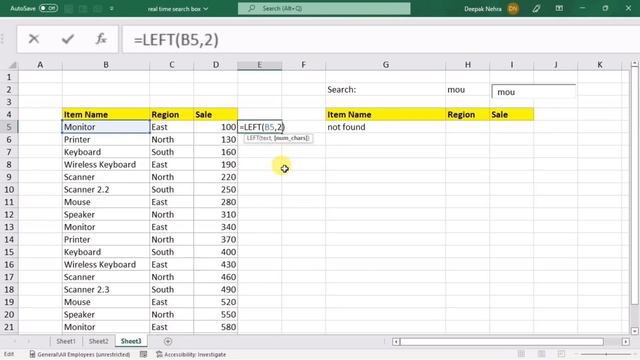Click the Select All corner of the grid
Screen dimensions: 640x360
click(x=13, y=65)
